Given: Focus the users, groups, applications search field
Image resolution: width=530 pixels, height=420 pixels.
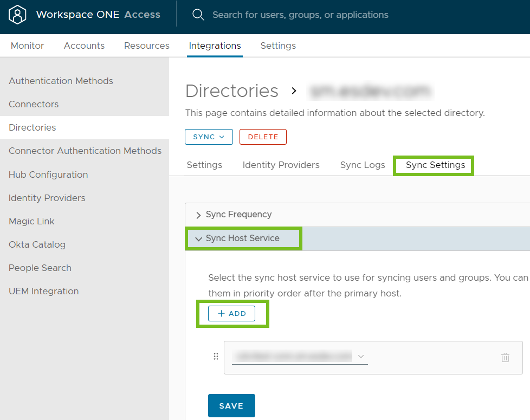Looking at the screenshot, I should coord(300,15).
